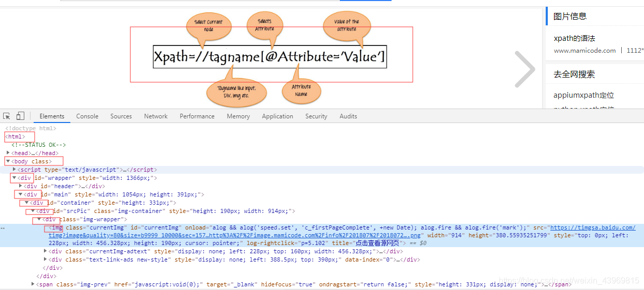Open the Audits tab
644x290 pixels.
coord(348,116)
